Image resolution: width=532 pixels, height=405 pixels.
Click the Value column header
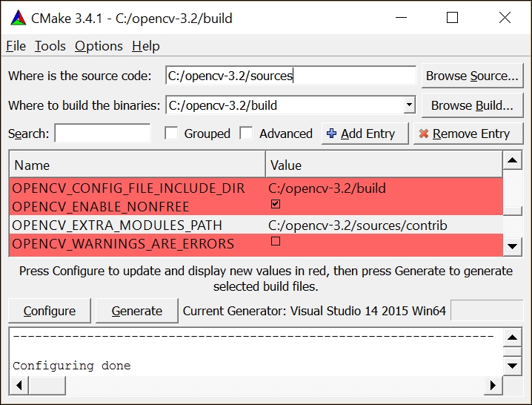coord(384,165)
